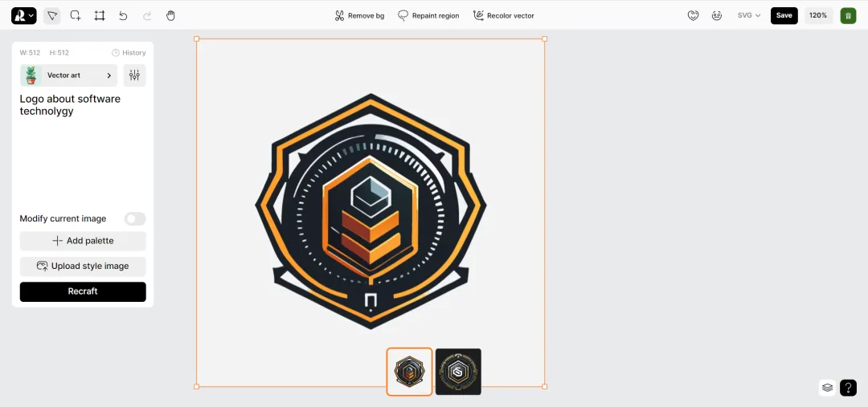This screenshot has width=868, height=407.
Task: Choose Recolor vector option
Action: pyautogui.click(x=503, y=15)
